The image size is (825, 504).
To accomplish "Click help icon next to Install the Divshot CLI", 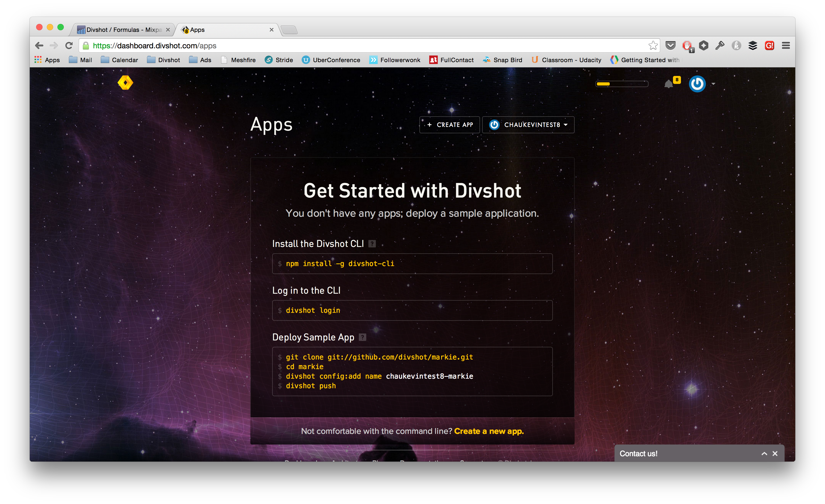I will click(372, 244).
